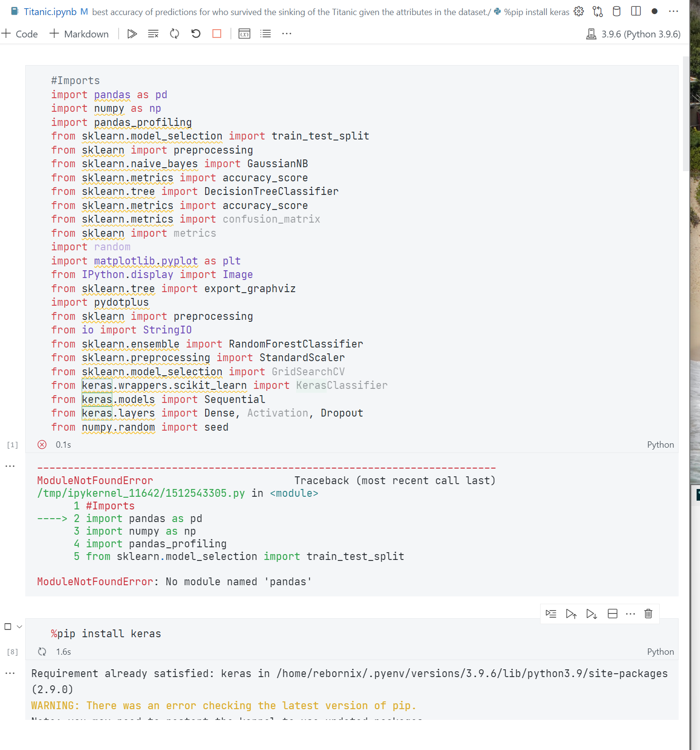This screenshot has height=750, width=700.
Task: Interrupt kernel with red stop square
Action: point(217,34)
